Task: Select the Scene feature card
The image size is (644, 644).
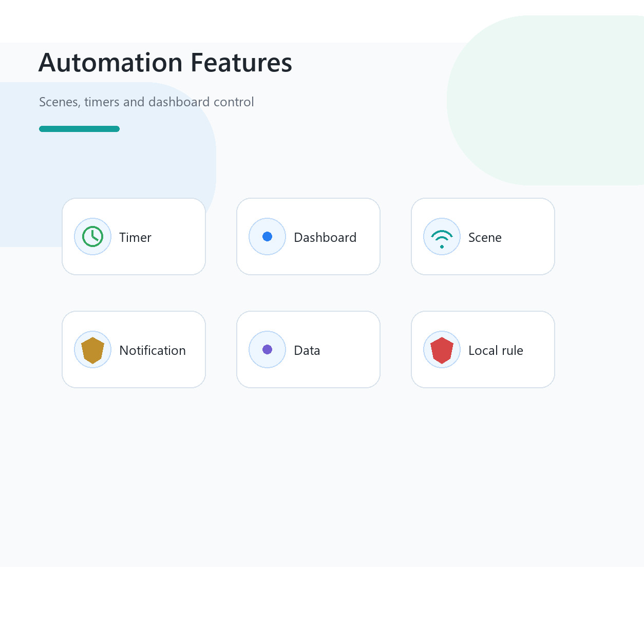Action: [483, 237]
